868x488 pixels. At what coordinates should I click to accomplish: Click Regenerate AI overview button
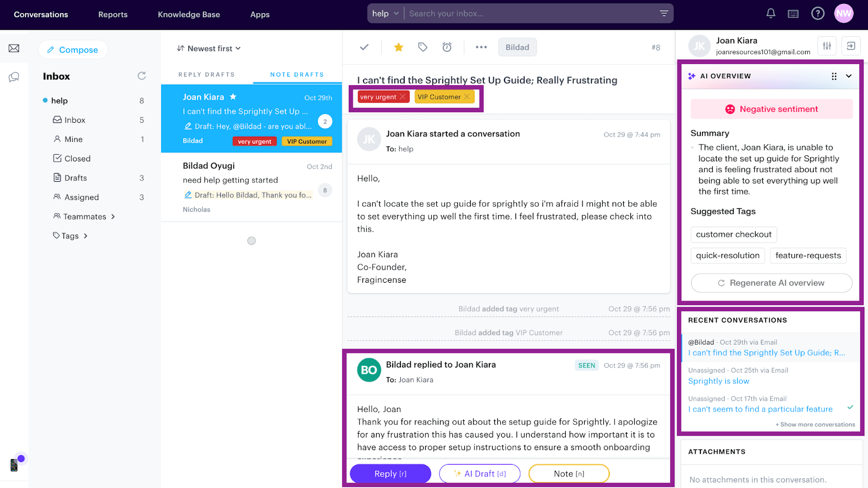coord(771,283)
